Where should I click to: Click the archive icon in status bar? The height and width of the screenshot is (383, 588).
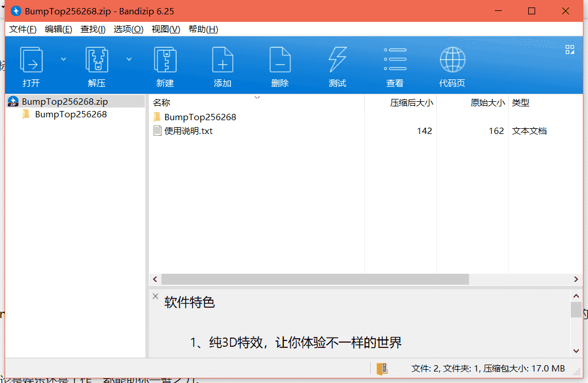(382, 369)
